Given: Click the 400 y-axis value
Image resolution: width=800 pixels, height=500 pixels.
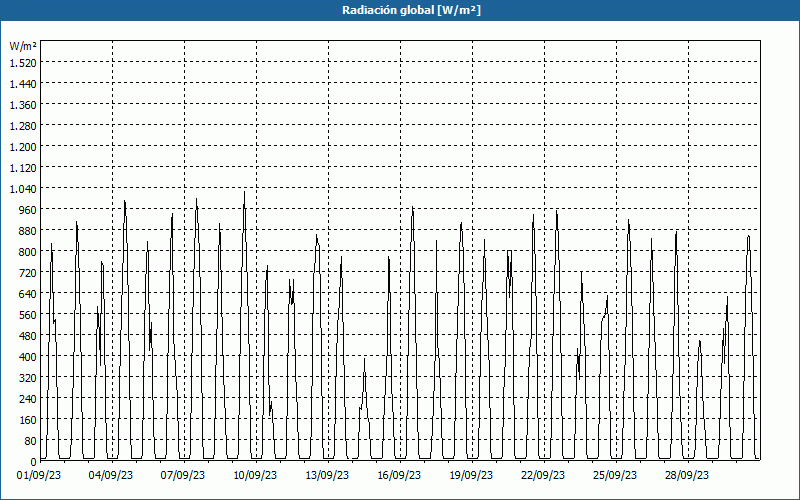Looking at the screenshot, I should tap(29, 356).
